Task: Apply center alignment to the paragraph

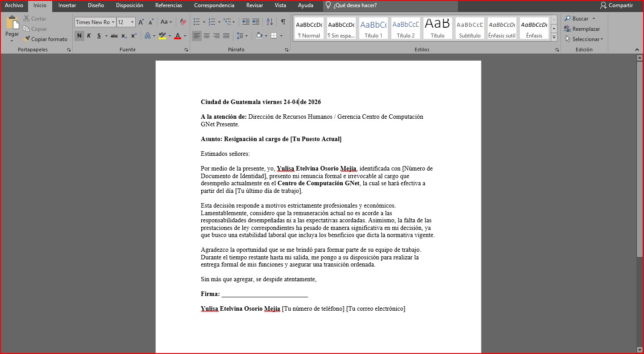Action: (x=207, y=36)
